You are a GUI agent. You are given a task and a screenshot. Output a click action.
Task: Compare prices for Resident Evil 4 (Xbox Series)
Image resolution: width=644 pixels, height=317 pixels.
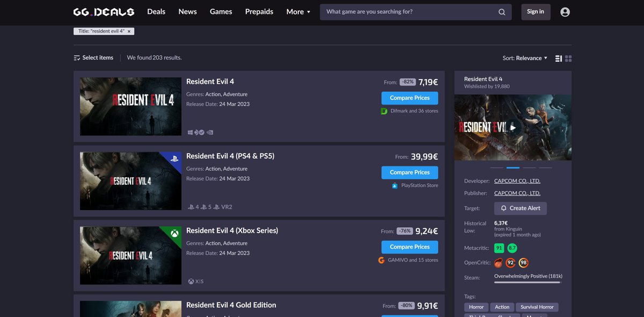(409, 247)
